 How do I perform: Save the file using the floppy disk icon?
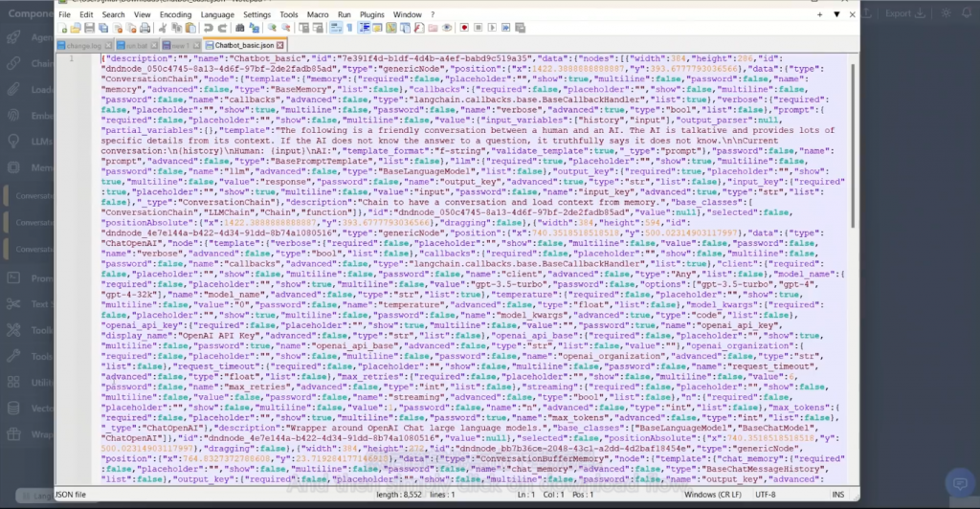coord(89,28)
